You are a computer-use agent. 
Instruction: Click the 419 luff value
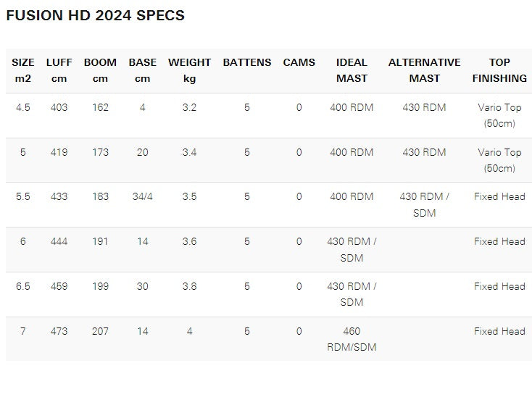point(59,152)
